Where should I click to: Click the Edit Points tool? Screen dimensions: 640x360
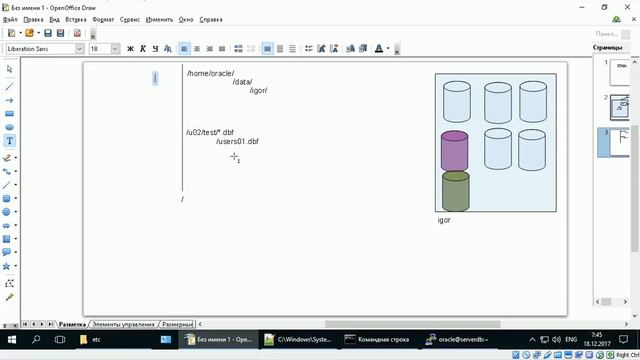[x=9, y=283]
